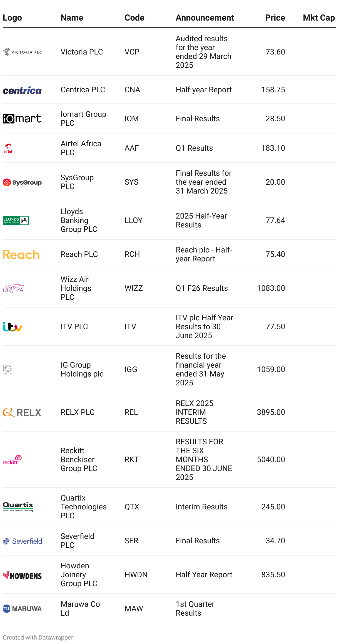Click the red Airtel logo

click(x=8, y=148)
